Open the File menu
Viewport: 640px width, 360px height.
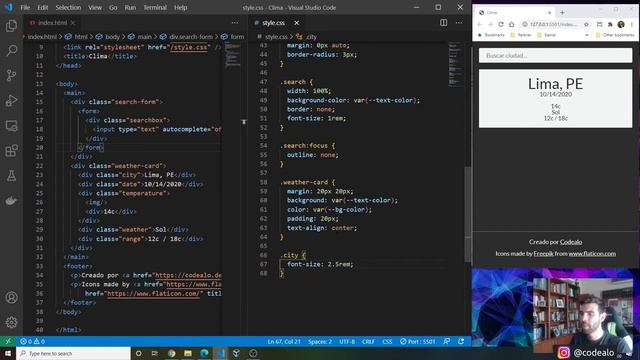pos(25,7)
